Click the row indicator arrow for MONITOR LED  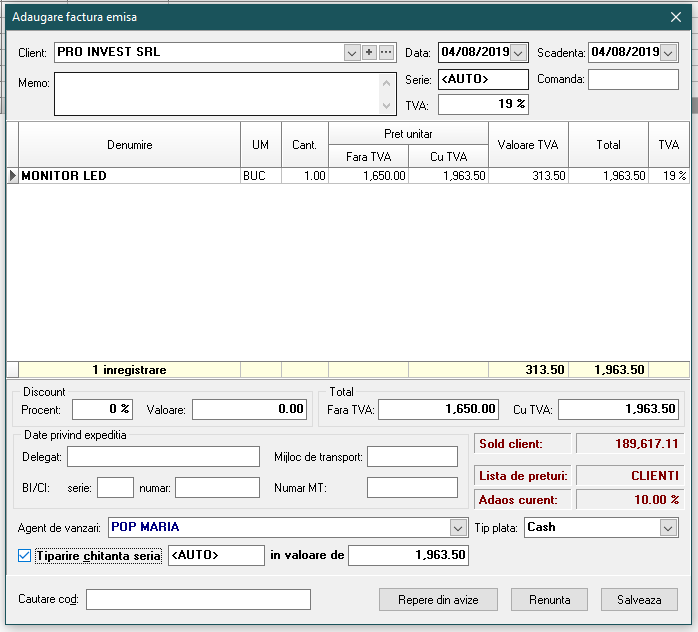(13, 175)
